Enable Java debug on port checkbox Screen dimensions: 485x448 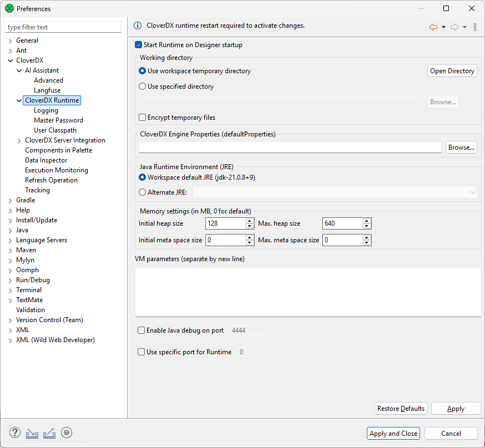point(141,330)
